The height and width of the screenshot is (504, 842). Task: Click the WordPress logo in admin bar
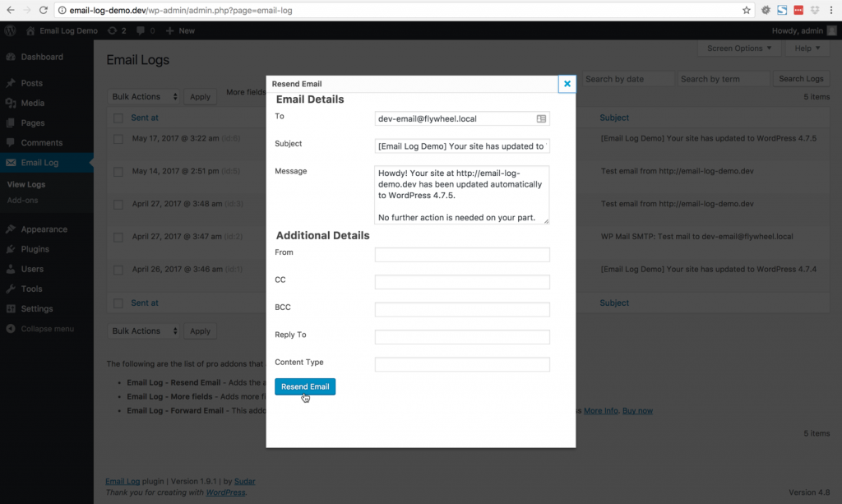click(x=10, y=30)
